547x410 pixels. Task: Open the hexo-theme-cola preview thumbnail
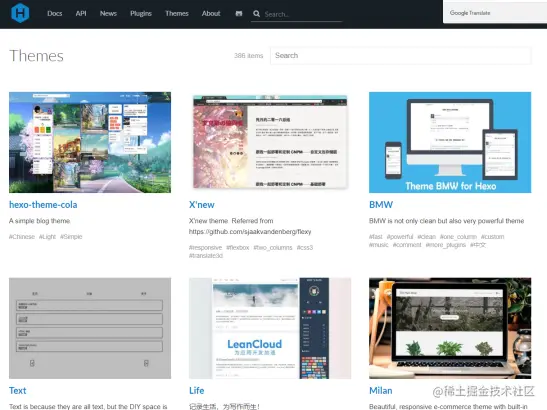[90, 142]
